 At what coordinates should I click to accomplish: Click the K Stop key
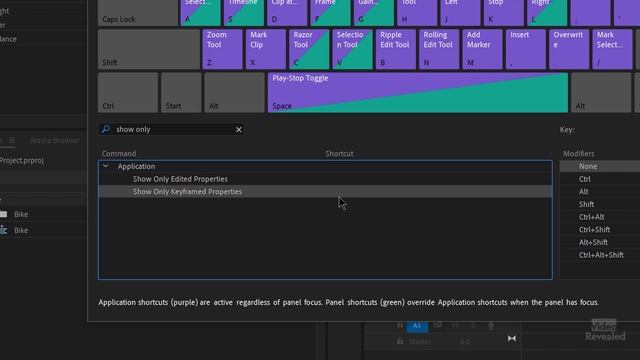pos(503,13)
